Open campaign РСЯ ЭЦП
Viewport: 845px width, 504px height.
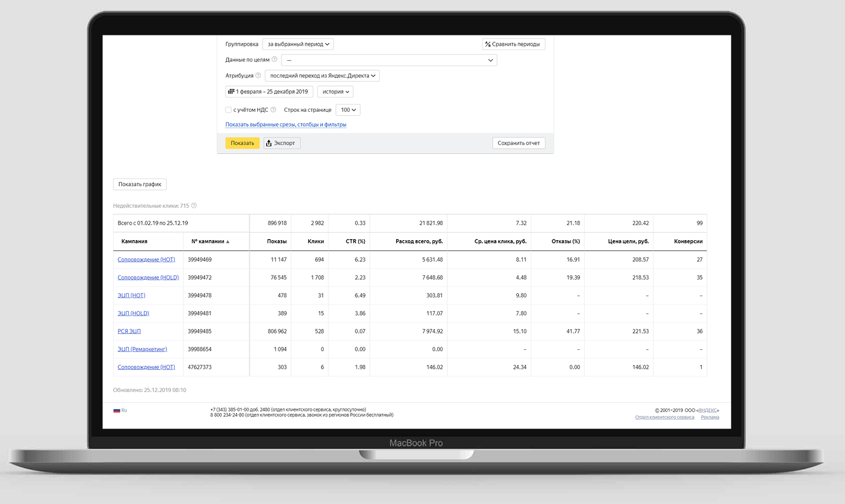[x=129, y=331]
